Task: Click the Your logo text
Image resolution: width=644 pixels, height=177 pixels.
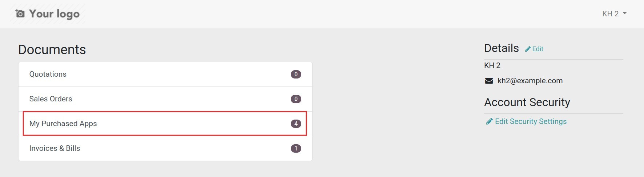Action: tap(54, 14)
